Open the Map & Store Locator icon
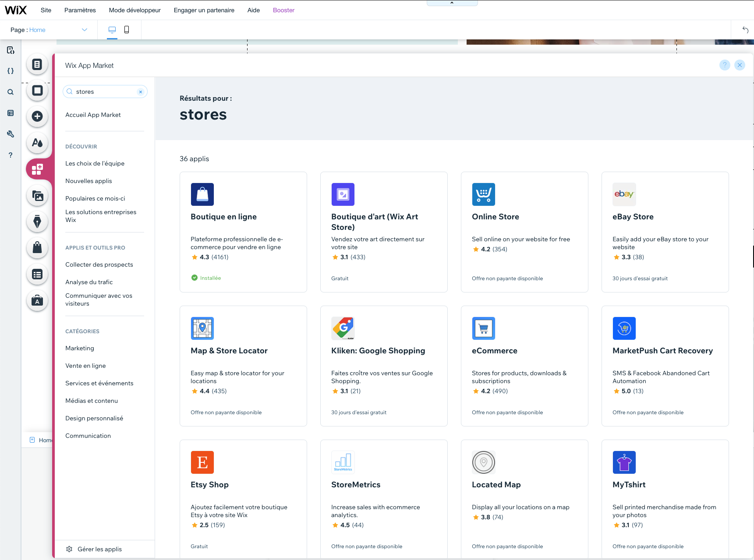754x560 pixels. click(202, 328)
